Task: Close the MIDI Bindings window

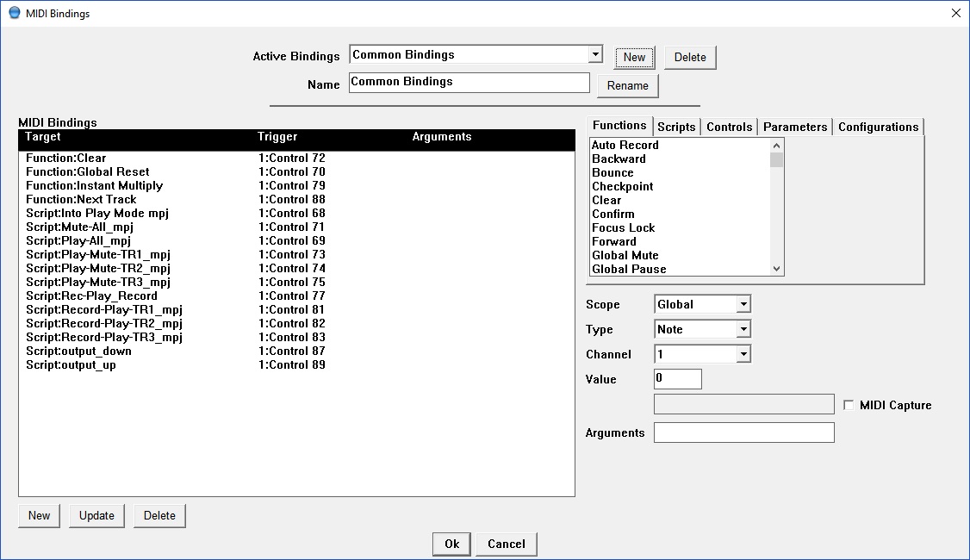Action: tap(955, 13)
